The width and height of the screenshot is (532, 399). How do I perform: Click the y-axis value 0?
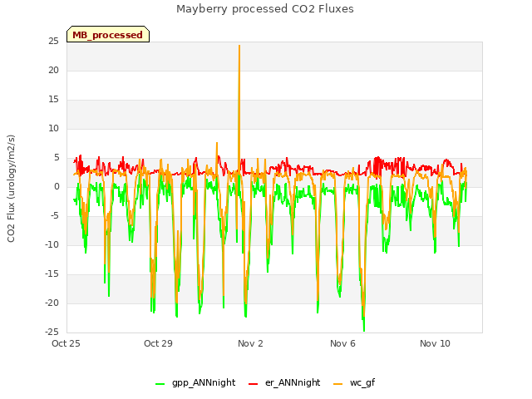pyautogui.click(x=57, y=186)
